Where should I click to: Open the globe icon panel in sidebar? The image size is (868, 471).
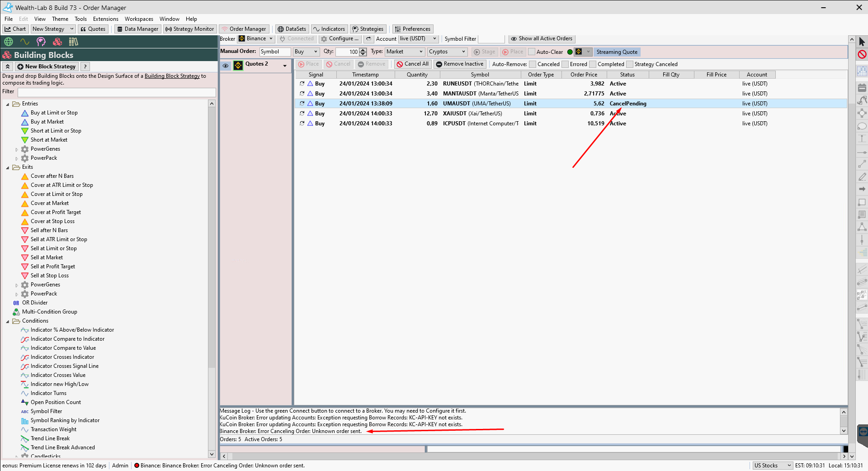click(x=8, y=42)
